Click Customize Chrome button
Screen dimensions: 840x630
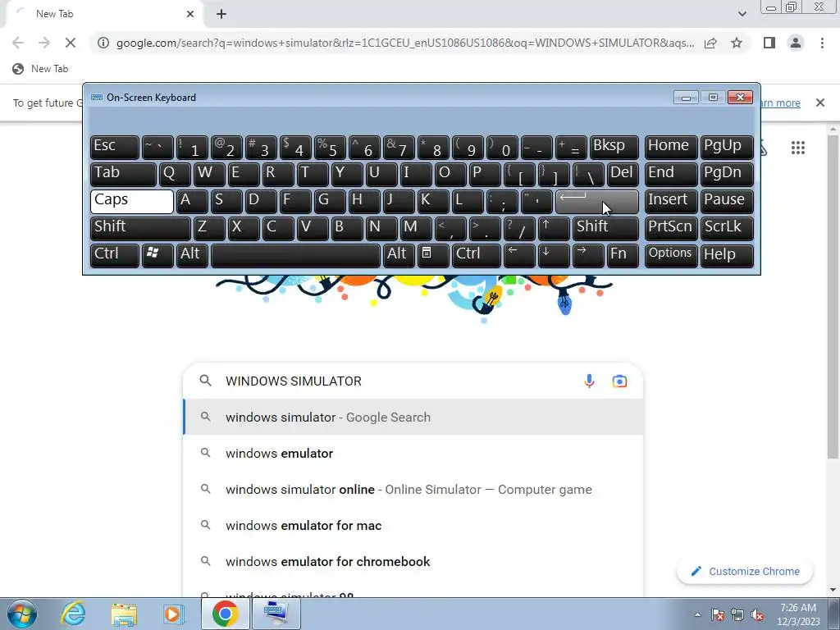click(x=745, y=571)
